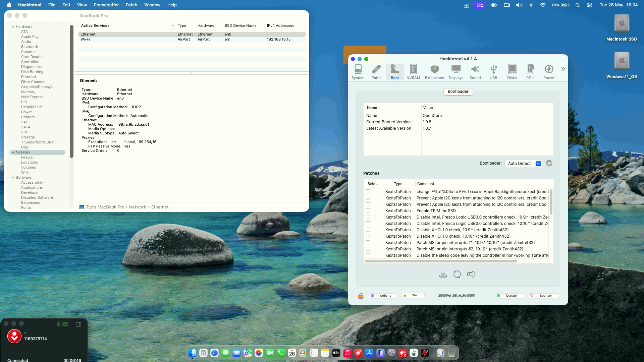
Task: Open the Window menu
Action: click(152, 5)
